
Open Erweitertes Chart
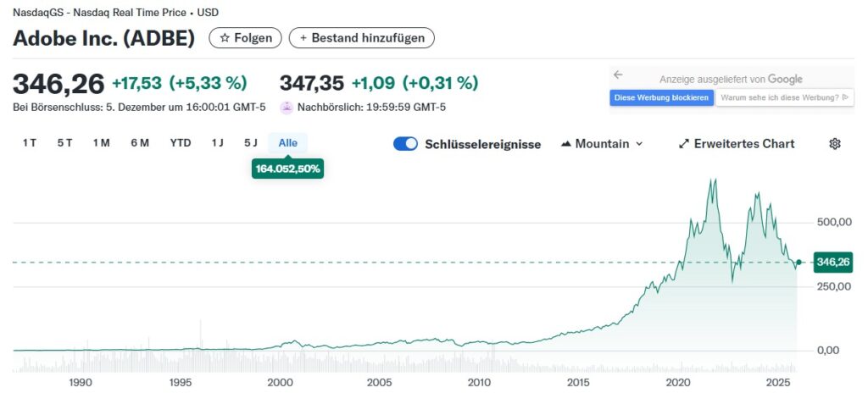[x=737, y=144]
